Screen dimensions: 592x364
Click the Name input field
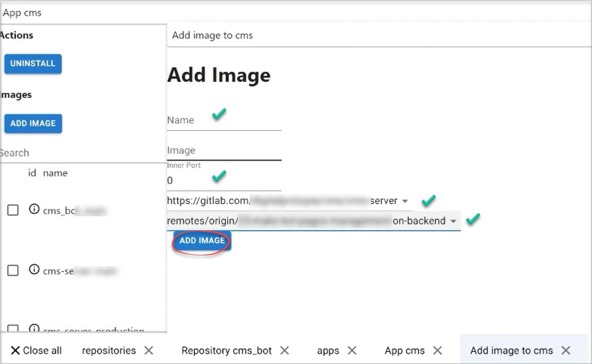point(224,121)
